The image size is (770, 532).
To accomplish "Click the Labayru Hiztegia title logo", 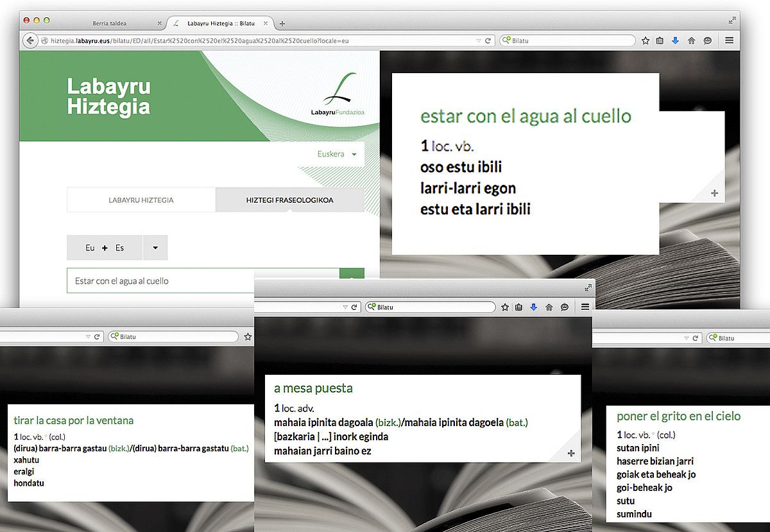I will click(x=108, y=96).
